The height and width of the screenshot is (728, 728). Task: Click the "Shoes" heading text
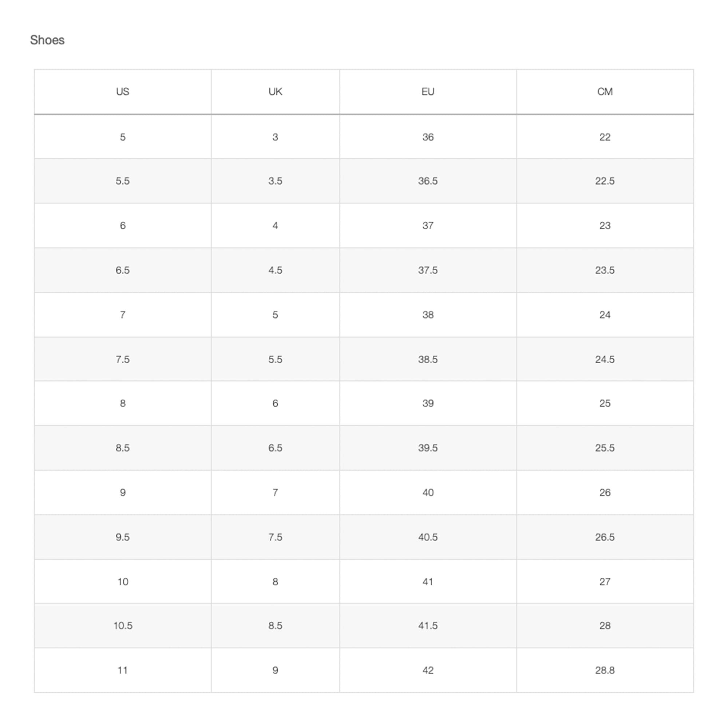tap(47, 40)
